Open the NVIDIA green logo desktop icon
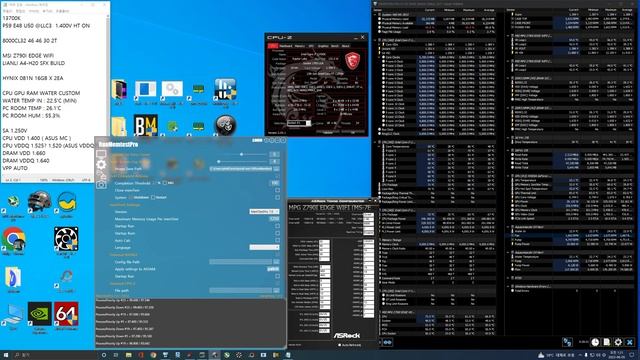The width and height of the screenshot is (640, 360). pyautogui.click(x=40, y=313)
